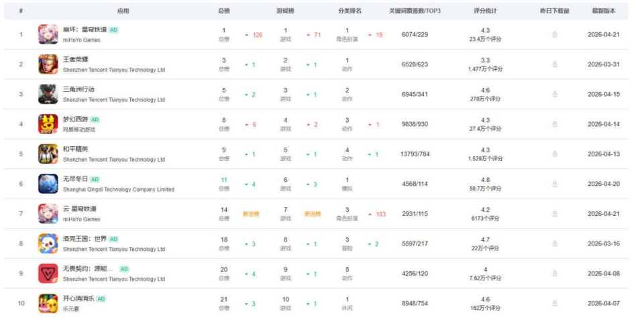Click the download lock icon for 云·星穹铁道
644x318 pixels.
pos(555,213)
